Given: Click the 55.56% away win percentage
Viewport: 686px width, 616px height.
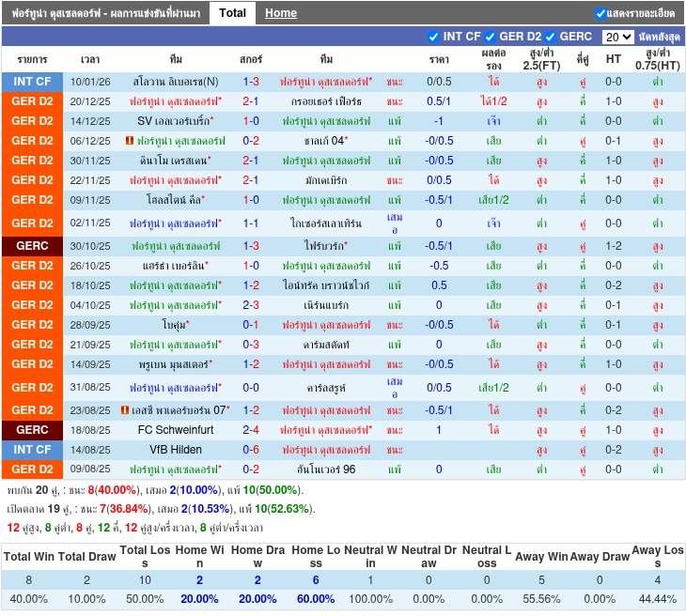Looking at the screenshot, I should [x=541, y=599].
